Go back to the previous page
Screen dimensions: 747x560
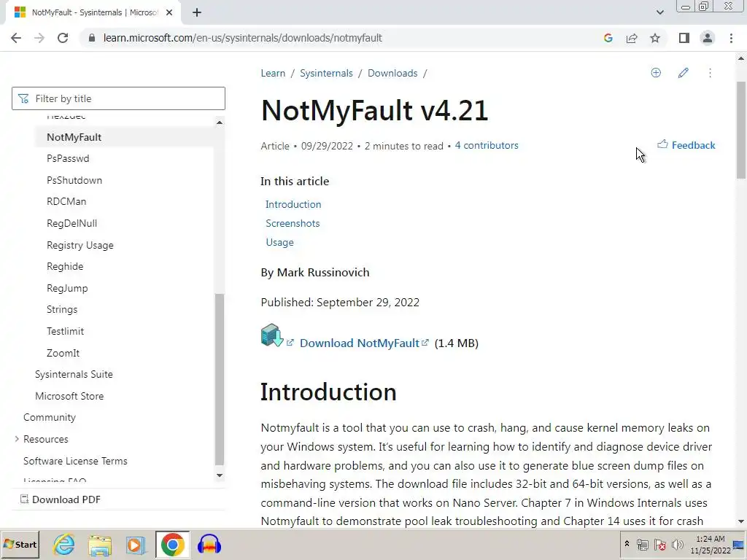pos(16,38)
